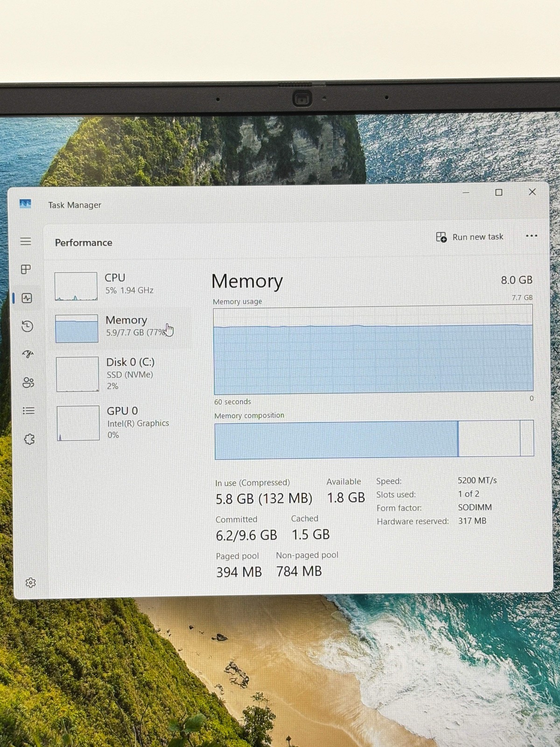Screen dimensions: 560x747
Task: Click the 'SODIMM' form factor value
Action: click(x=475, y=507)
